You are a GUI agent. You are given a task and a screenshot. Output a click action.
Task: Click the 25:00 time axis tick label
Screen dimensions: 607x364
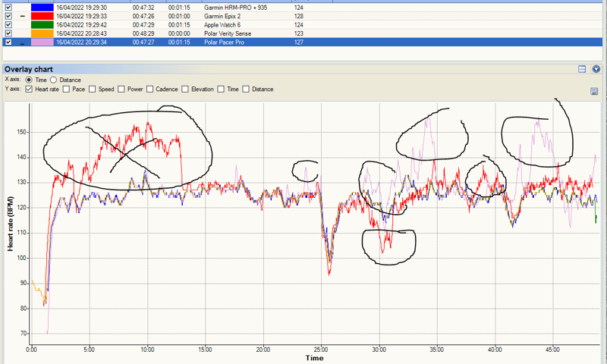pyautogui.click(x=321, y=350)
